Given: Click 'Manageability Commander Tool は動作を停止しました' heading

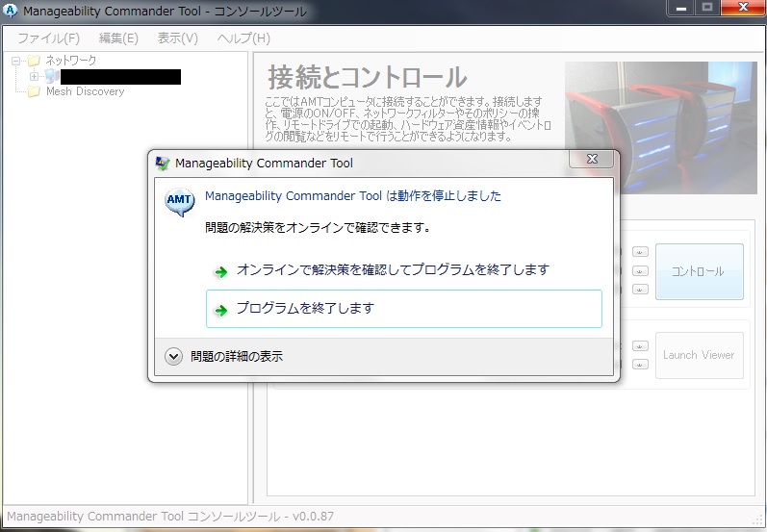Looking at the screenshot, I should coord(353,196).
